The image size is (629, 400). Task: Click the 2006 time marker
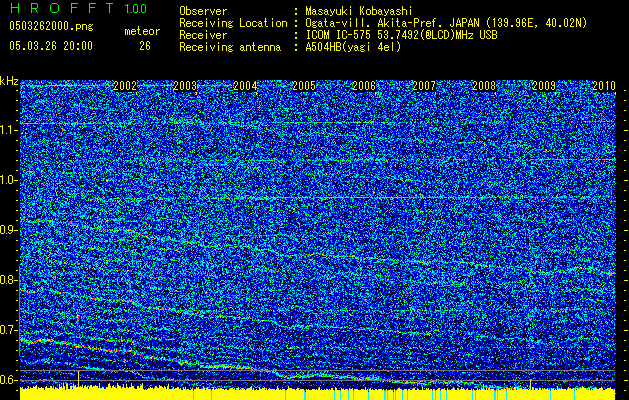(364, 86)
